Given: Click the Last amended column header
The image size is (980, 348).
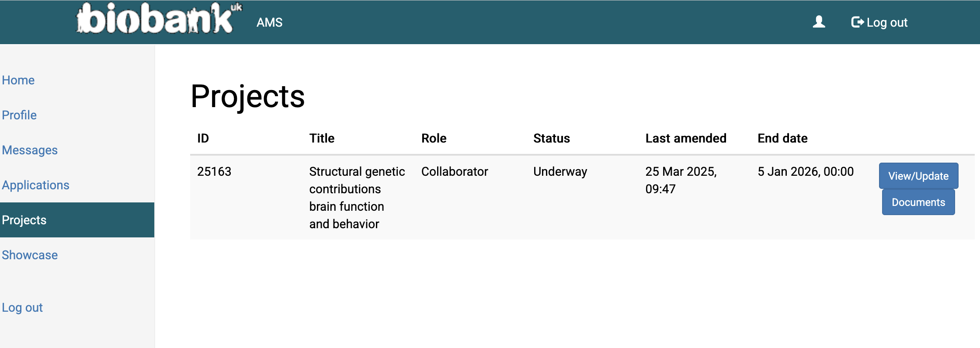Looking at the screenshot, I should pos(686,138).
